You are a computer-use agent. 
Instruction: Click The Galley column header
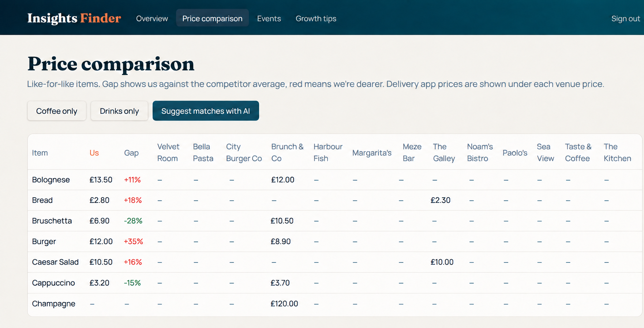pyautogui.click(x=444, y=152)
